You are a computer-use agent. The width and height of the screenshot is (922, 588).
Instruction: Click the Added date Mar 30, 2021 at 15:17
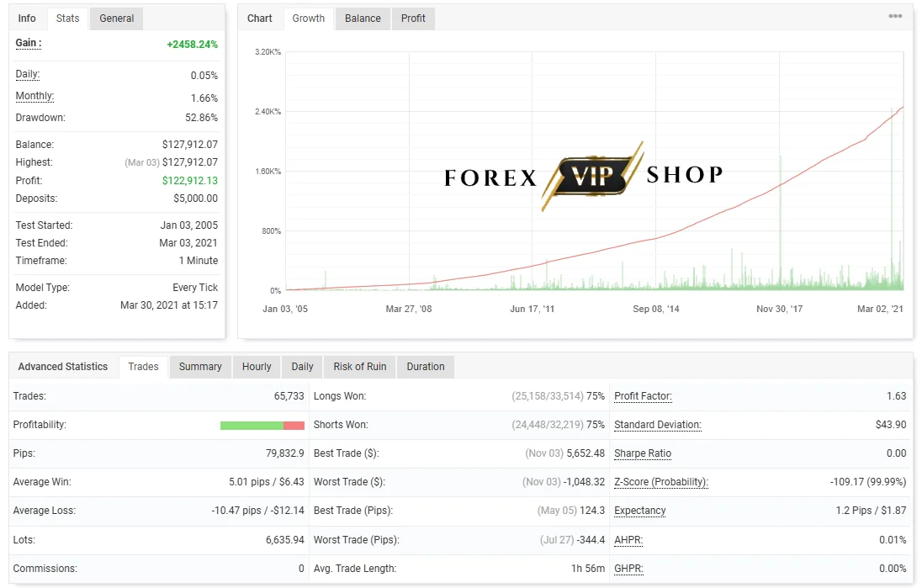(169, 305)
